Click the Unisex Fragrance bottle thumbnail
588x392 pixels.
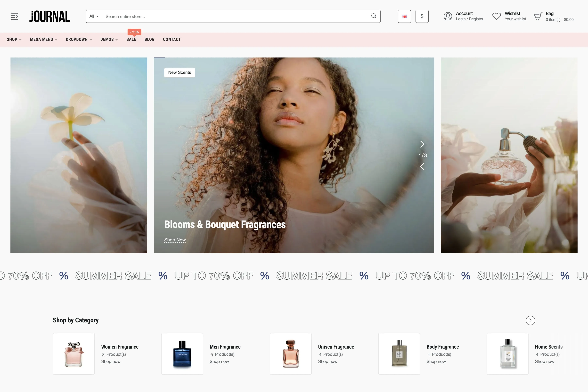pyautogui.click(x=291, y=354)
